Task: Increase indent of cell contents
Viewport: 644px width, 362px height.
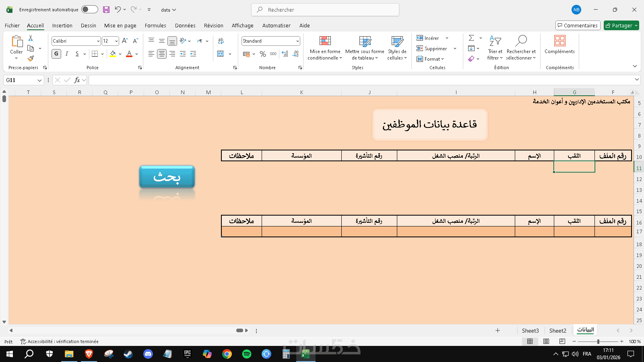Action: pos(193,54)
